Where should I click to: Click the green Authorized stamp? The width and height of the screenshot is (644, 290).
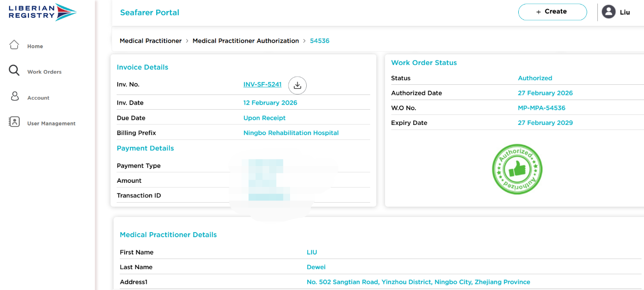pyautogui.click(x=517, y=169)
